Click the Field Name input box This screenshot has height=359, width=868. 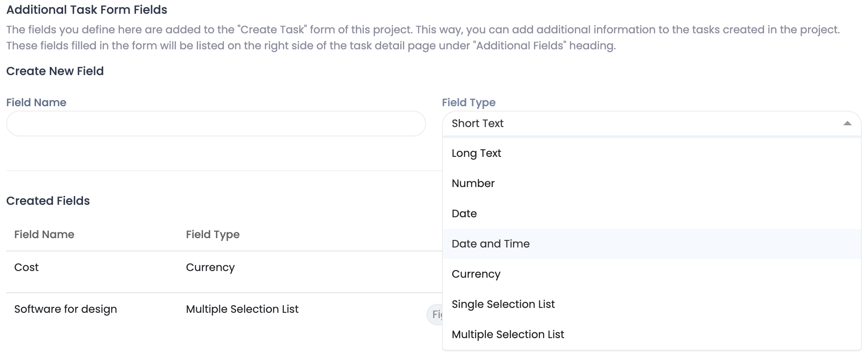[x=216, y=124]
